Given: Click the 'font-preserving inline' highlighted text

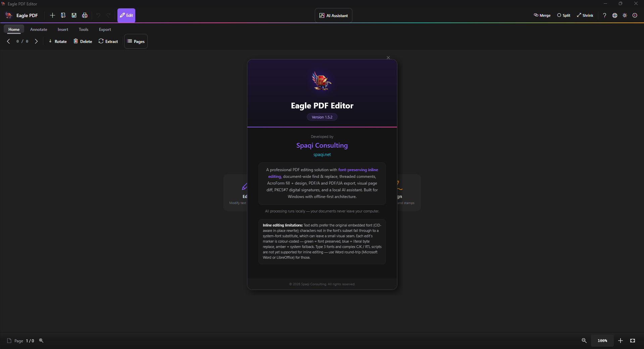Looking at the screenshot, I should coord(358,170).
